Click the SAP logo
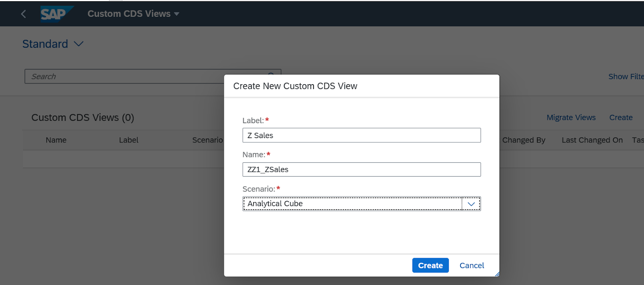Screen dimensions: 644x285 (x=54, y=14)
